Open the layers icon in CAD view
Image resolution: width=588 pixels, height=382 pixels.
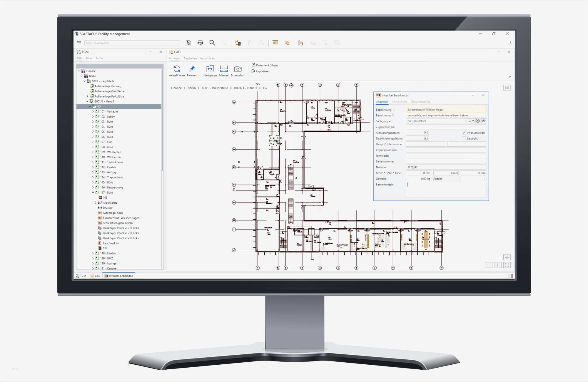[507, 88]
